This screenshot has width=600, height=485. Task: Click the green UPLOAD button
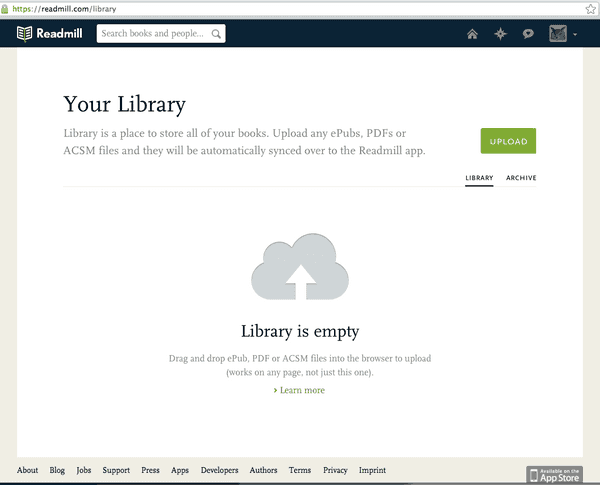click(x=508, y=141)
